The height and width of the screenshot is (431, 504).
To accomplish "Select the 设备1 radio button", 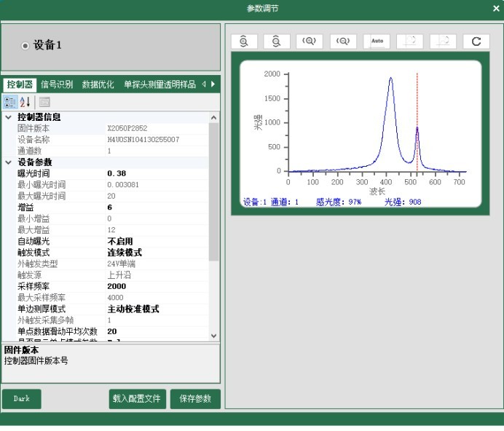I will tap(25, 46).
